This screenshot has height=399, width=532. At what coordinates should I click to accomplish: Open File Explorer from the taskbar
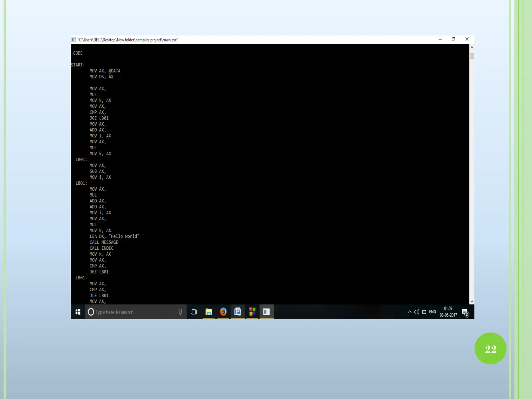(209, 312)
